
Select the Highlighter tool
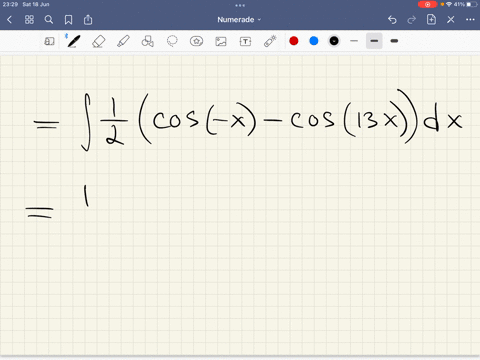click(x=123, y=41)
